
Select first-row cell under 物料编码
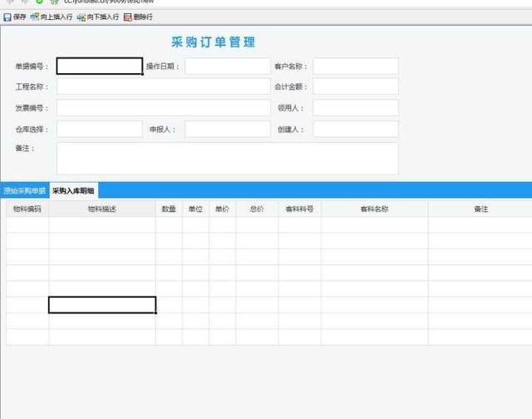pos(27,225)
